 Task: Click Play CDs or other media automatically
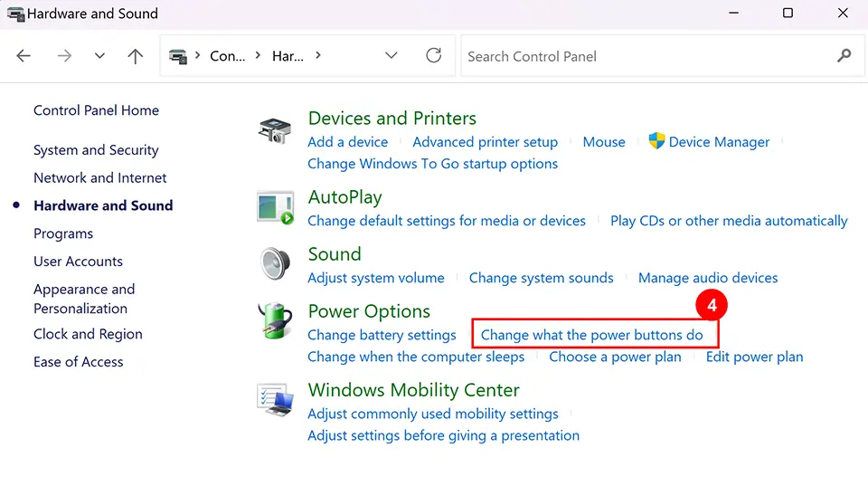point(729,221)
